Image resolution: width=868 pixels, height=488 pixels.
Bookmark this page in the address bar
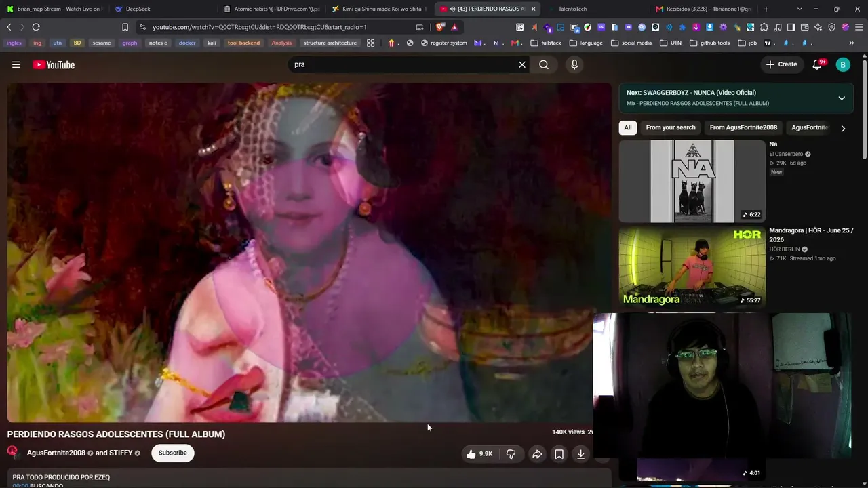(x=125, y=27)
